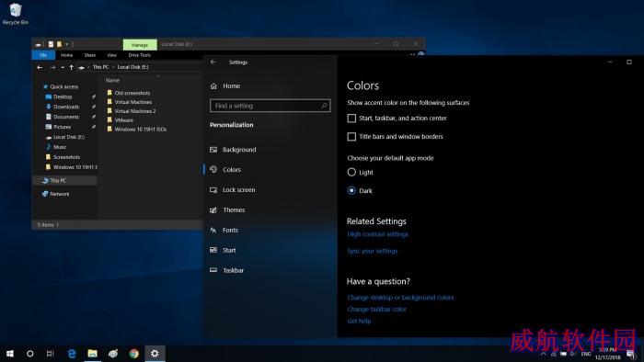Viewport: 644px width, 362px height.
Task: Enable Start, taskbar, and action center checkbox
Action: (351, 119)
